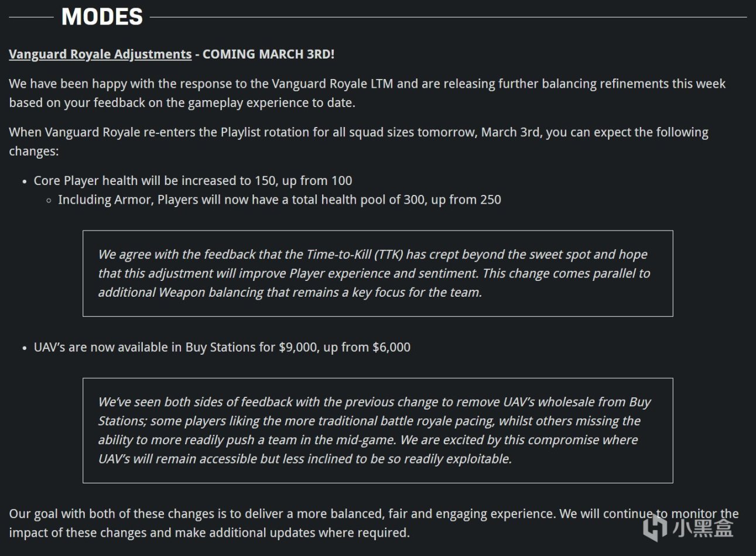Screen dimensions: 756x556
Task: Click inside the Time-to-Kill quote box
Action: tap(377, 273)
